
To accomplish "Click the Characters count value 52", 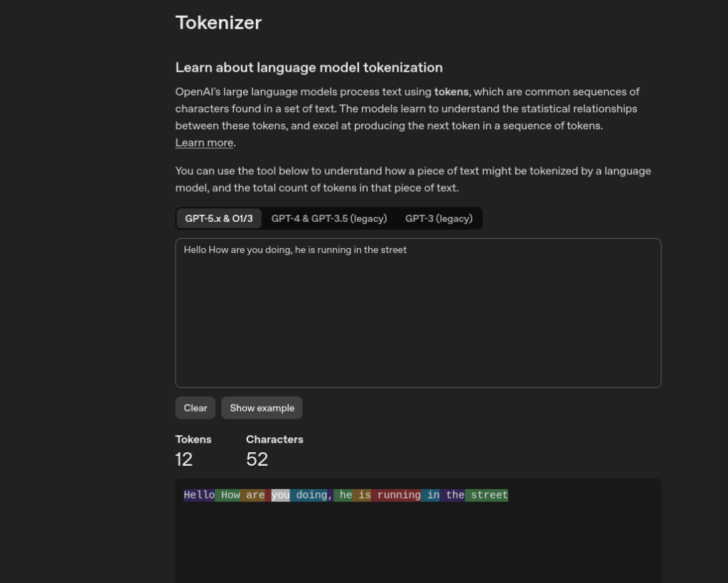I will 257,459.
